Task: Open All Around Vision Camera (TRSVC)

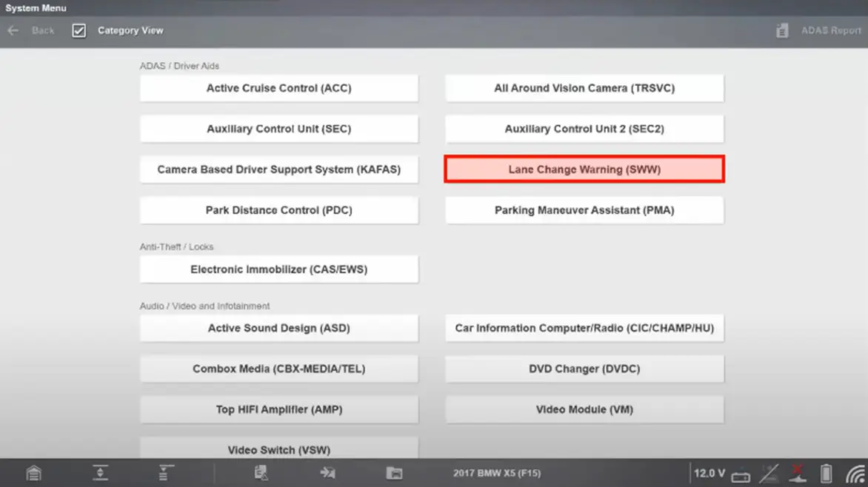Action: point(584,88)
